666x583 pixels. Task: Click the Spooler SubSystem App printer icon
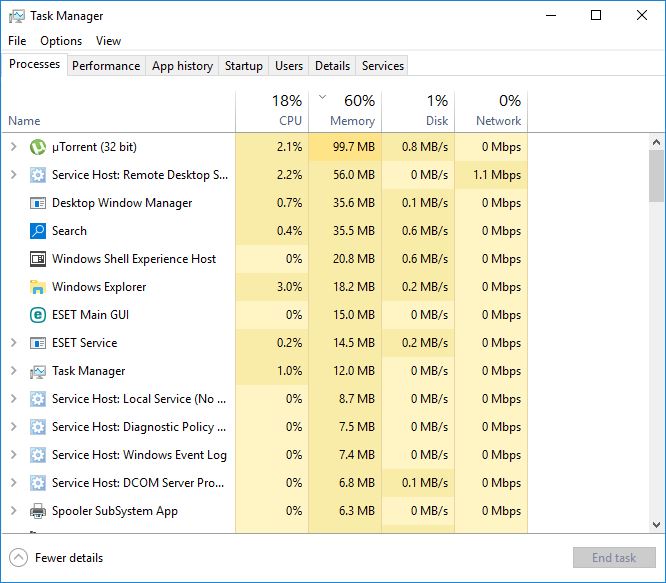38,511
